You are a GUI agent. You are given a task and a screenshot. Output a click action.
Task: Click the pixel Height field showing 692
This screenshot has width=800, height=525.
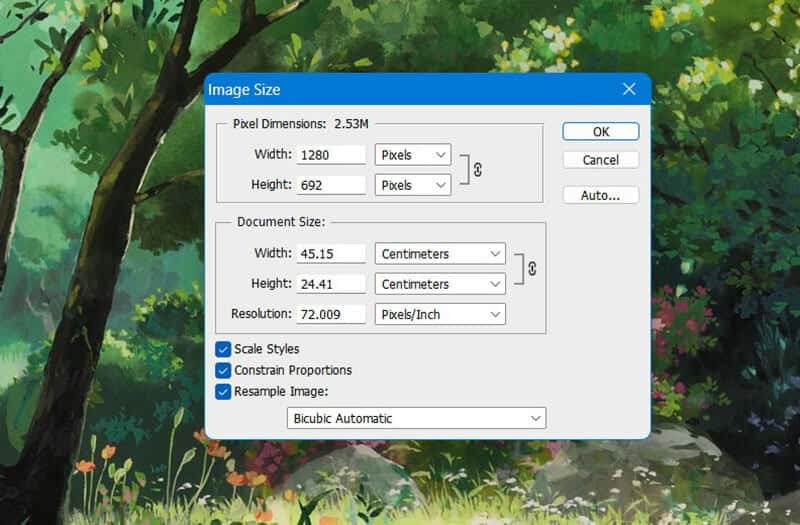(x=331, y=185)
